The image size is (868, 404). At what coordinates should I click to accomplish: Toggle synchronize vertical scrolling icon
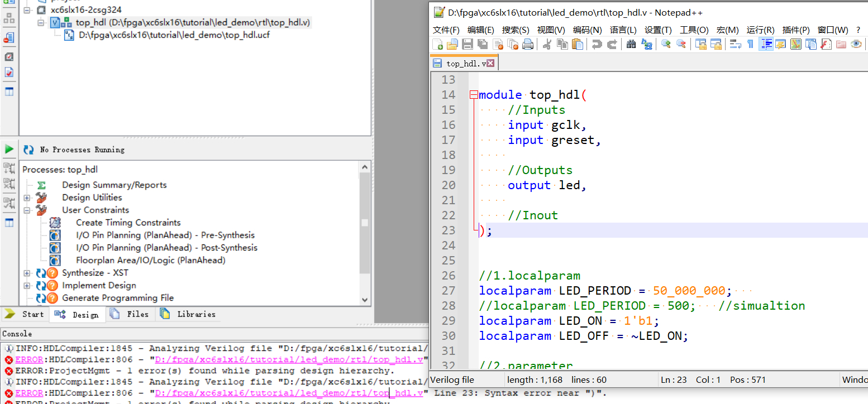tap(700, 45)
